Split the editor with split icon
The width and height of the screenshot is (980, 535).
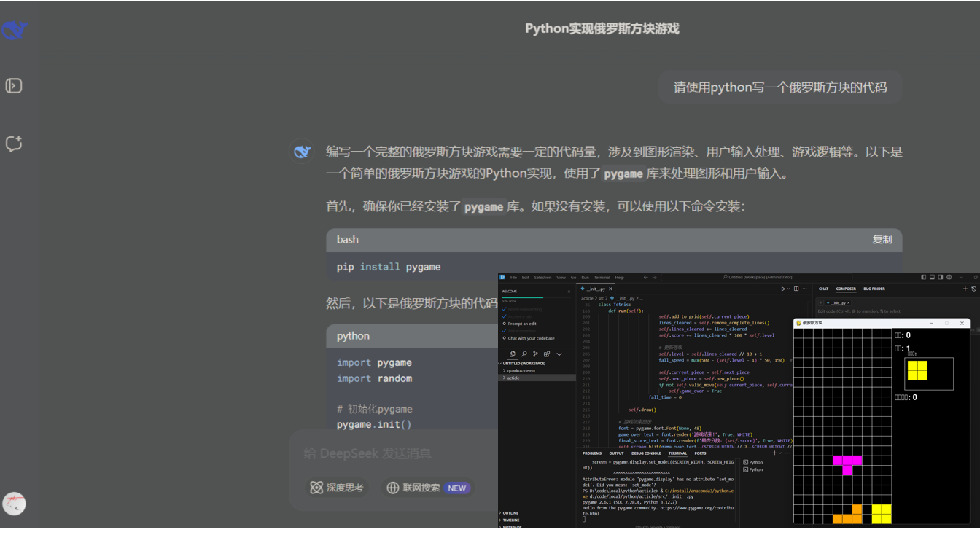coord(796,289)
